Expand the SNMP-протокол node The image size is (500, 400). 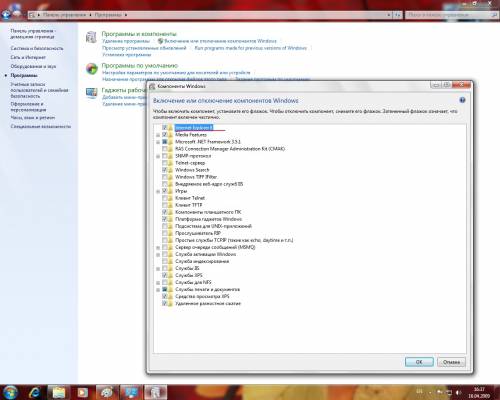click(158, 156)
